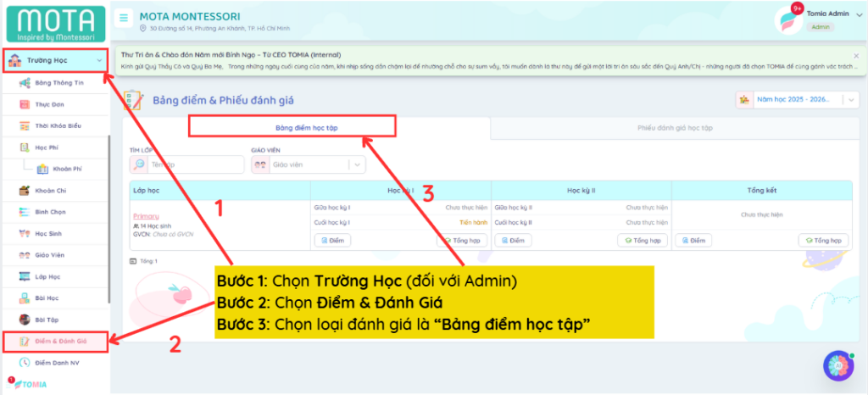The height and width of the screenshot is (395, 868).
Task: Switch to Phiếu đánh giá học tập tab
Action: tap(675, 127)
